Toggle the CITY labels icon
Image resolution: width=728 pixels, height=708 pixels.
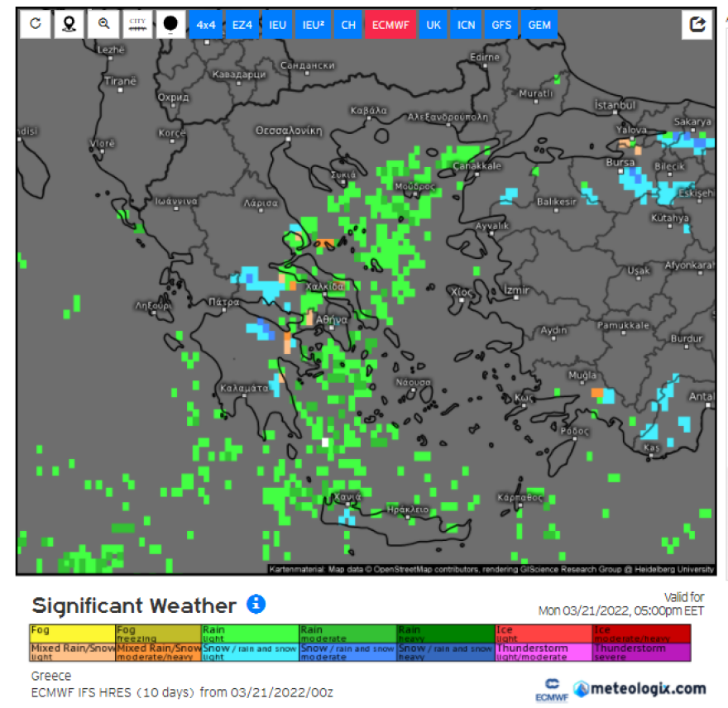tap(137, 25)
